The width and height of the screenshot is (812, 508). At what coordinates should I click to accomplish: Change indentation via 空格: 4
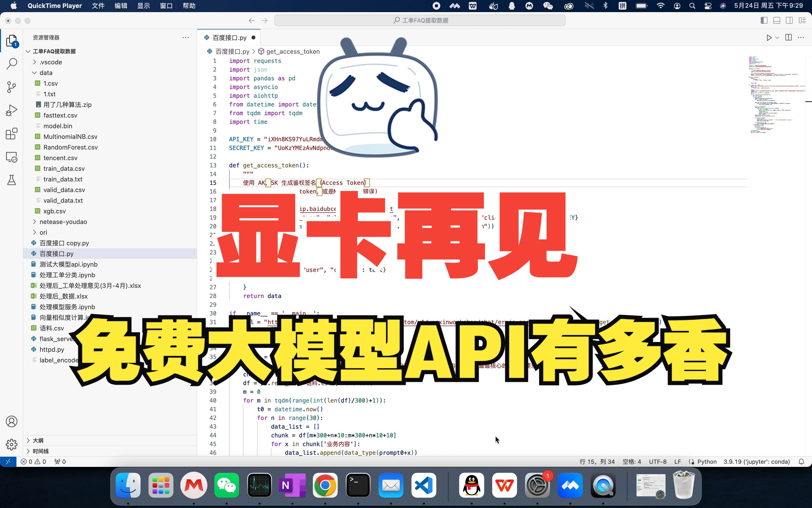[x=631, y=462]
